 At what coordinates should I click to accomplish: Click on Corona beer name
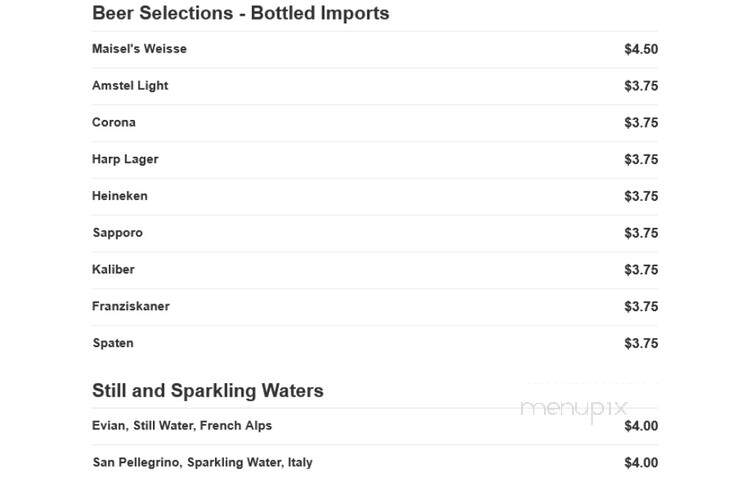114,123
